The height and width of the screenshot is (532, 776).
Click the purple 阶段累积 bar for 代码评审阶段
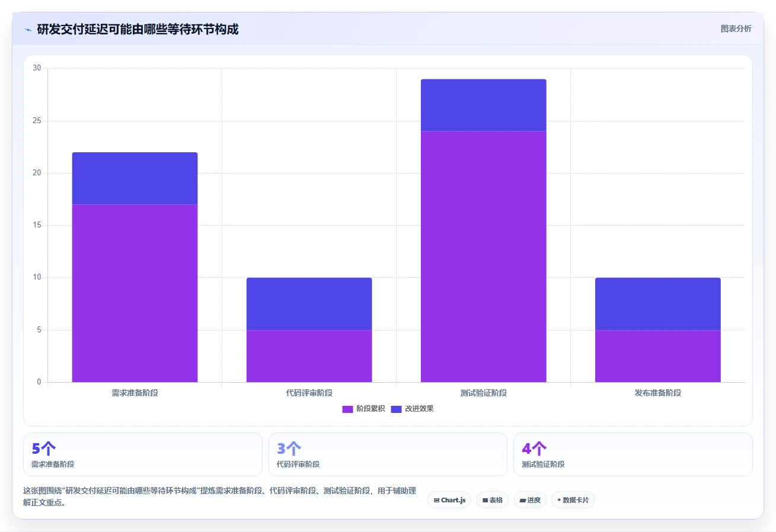[x=309, y=356]
